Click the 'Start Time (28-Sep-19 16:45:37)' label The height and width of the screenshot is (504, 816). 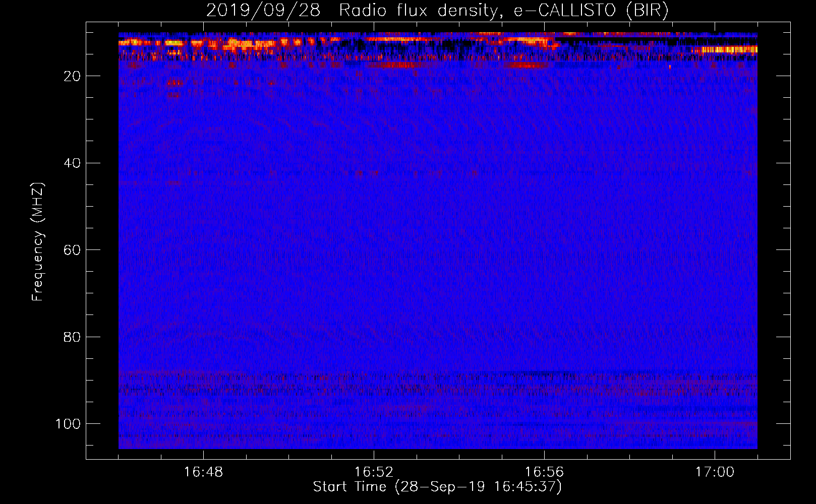pyautogui.click(x=437, y=487)
